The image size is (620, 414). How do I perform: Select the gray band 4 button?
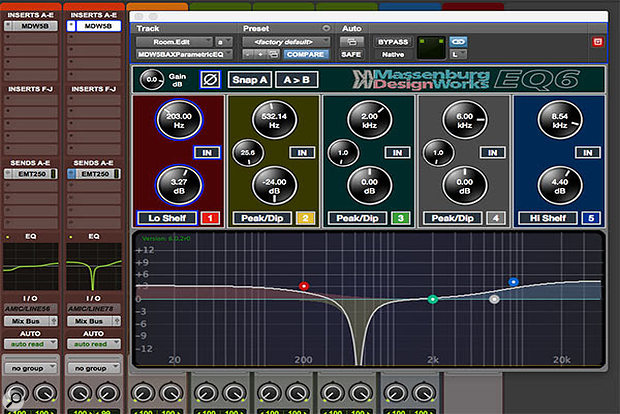(x=496, y=218)
